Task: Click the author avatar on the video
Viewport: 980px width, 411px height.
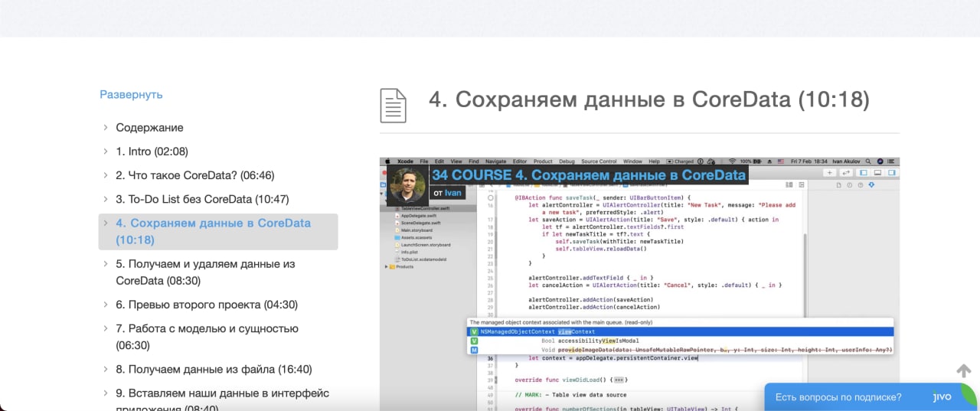Action: (407, 184)
